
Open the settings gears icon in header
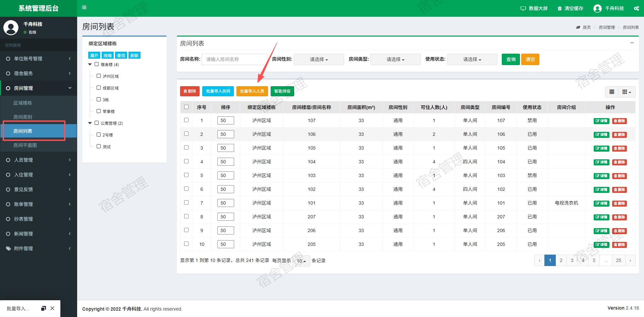click(636, 8)
